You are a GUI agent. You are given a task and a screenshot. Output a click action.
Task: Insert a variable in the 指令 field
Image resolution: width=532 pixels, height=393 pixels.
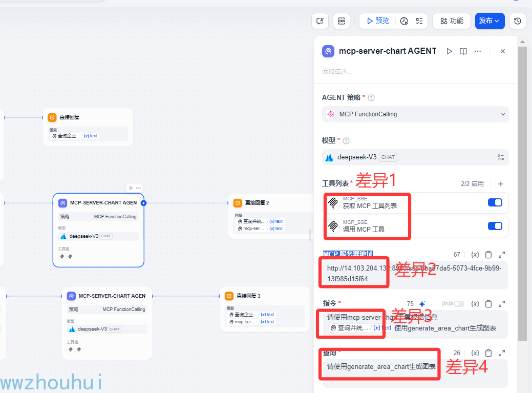tap(475, 304)
